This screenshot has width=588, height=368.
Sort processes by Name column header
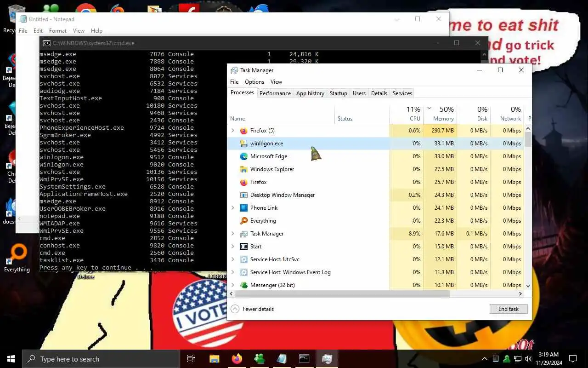(281, 114)
